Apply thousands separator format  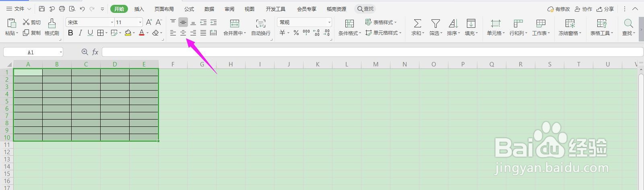306,33
